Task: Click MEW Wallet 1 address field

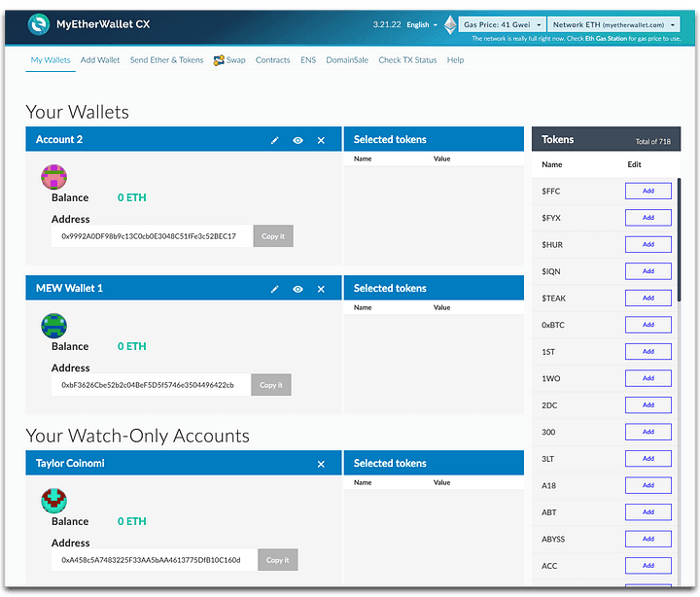Action: click(x=151, y=384)
